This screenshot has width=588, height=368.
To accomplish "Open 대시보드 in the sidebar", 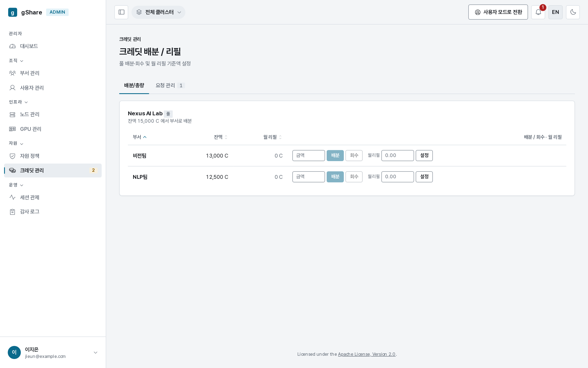I will [53, 46].
